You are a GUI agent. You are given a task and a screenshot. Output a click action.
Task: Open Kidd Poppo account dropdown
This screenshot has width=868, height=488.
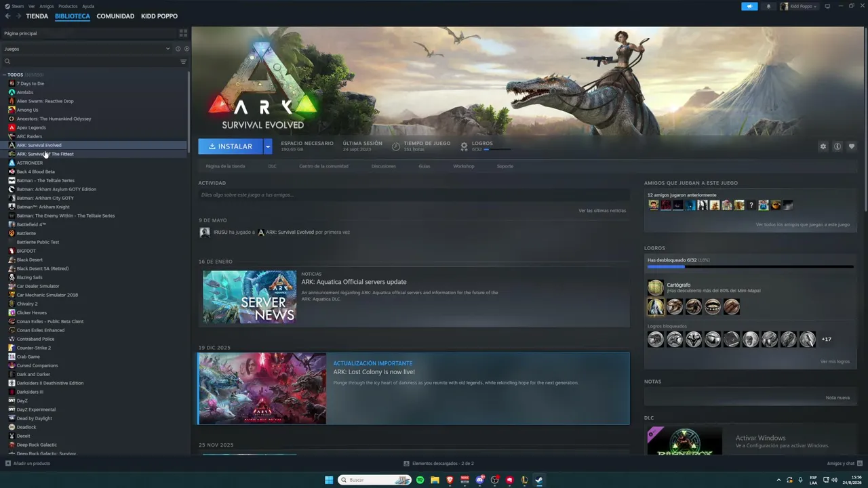tap(799, 6)
